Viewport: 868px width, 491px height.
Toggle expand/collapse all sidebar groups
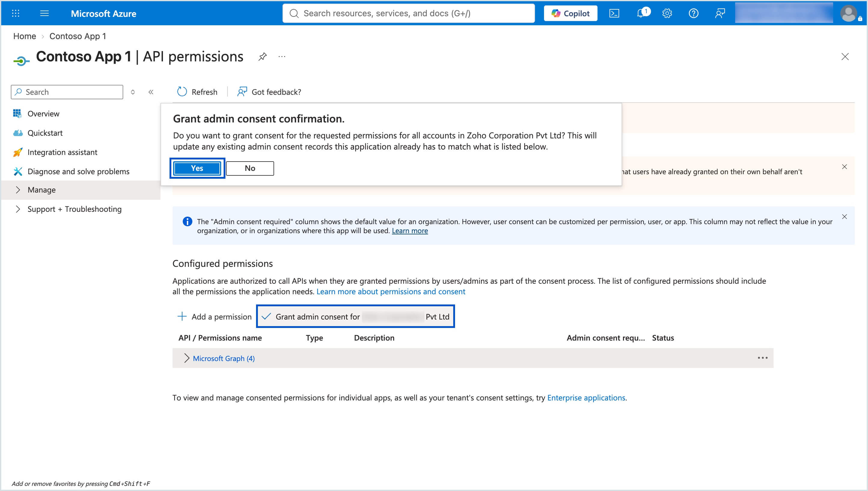133,92
